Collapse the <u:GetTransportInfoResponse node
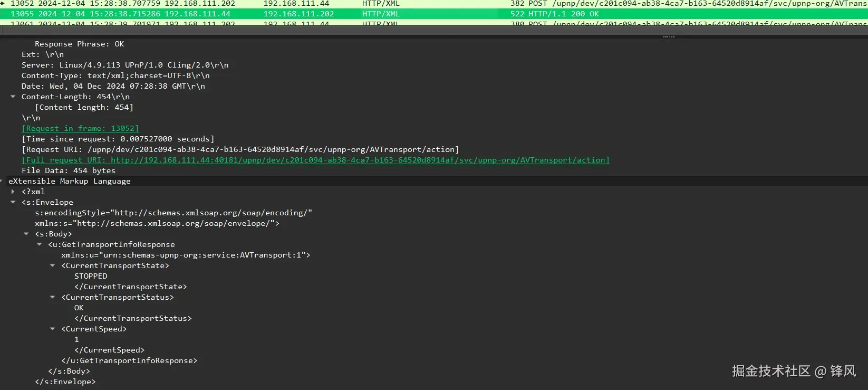 [x=39, y=244]
